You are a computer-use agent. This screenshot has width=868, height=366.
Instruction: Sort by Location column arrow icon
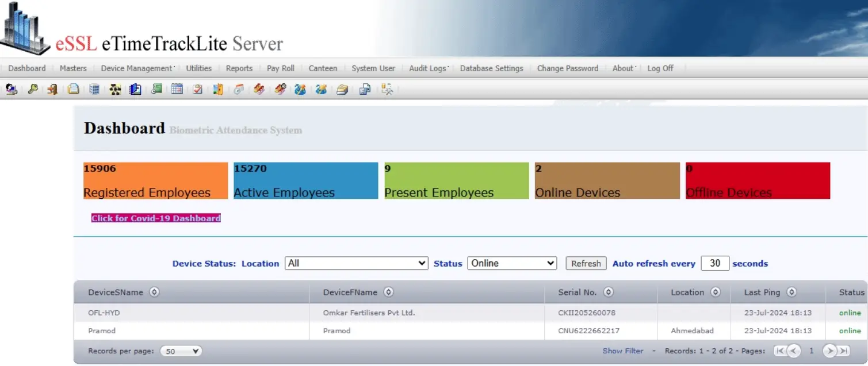[x=715, y=292]
